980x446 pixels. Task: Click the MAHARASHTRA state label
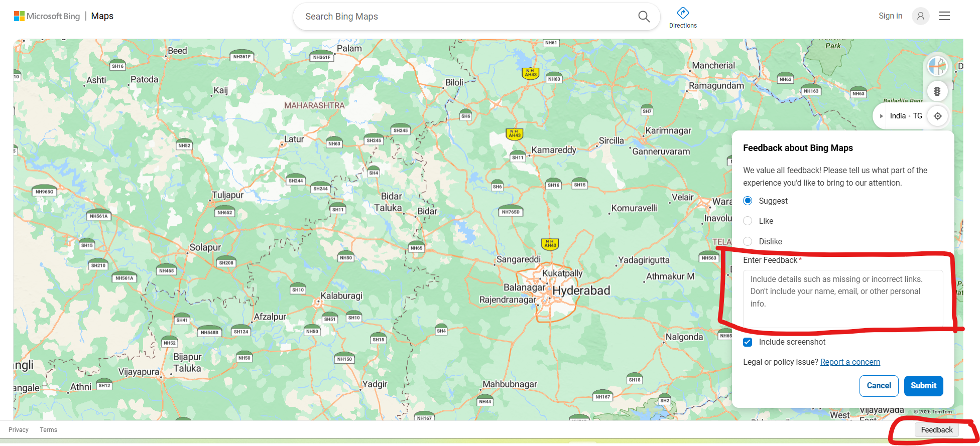(314, 105)
